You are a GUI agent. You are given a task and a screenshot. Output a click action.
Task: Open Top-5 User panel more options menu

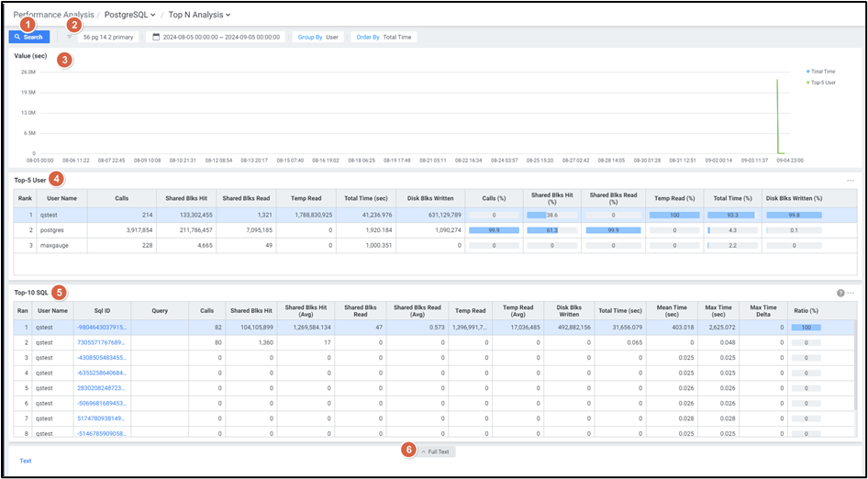(x=851, y=181)
